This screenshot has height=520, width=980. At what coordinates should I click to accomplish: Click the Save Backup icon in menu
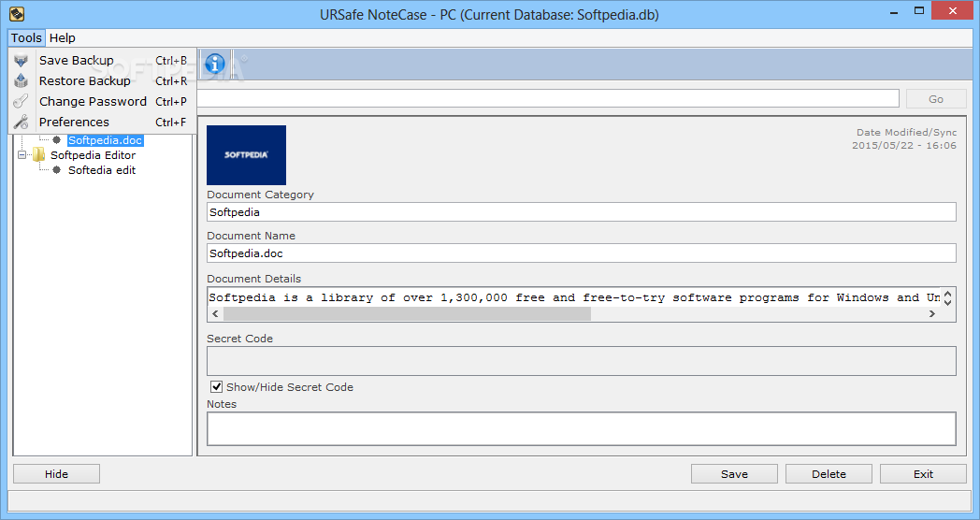pos(21,61)
